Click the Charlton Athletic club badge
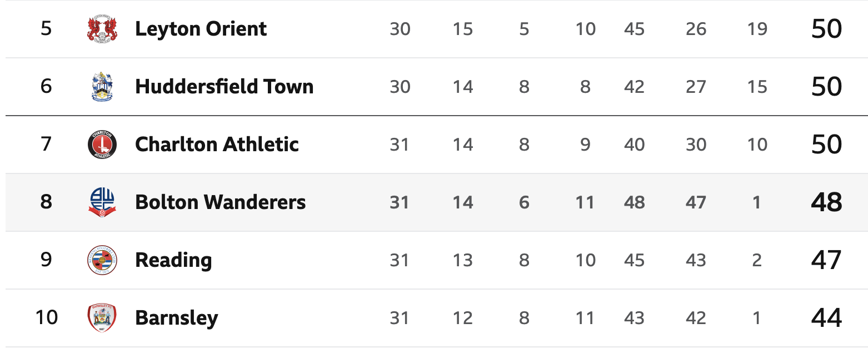 pyautogui.click(x=102, y=145)
